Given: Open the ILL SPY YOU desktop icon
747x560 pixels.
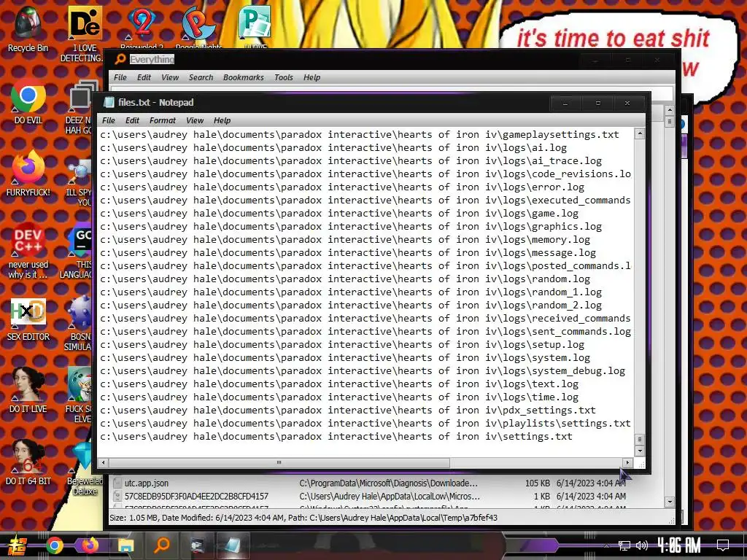Looking at the screenshot, I should tap(80, 182).
